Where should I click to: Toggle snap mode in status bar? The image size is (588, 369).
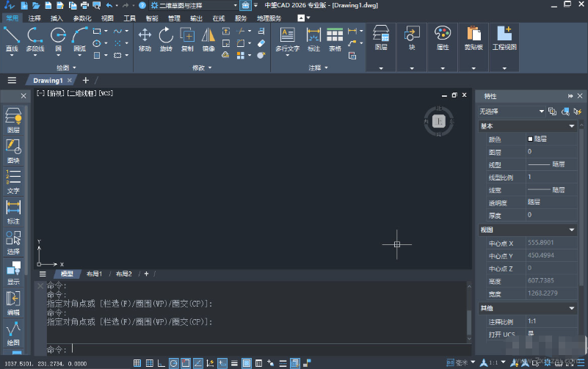(x=137, y=363)
